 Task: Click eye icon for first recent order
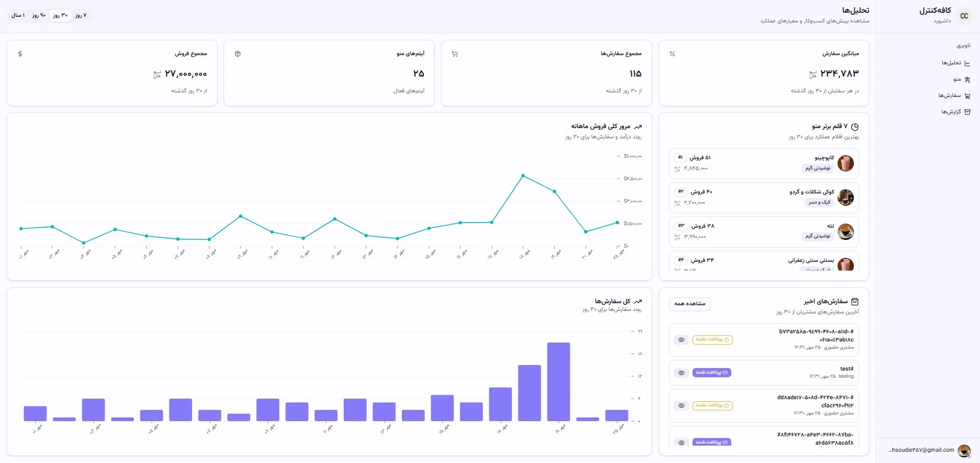[681, 339]
